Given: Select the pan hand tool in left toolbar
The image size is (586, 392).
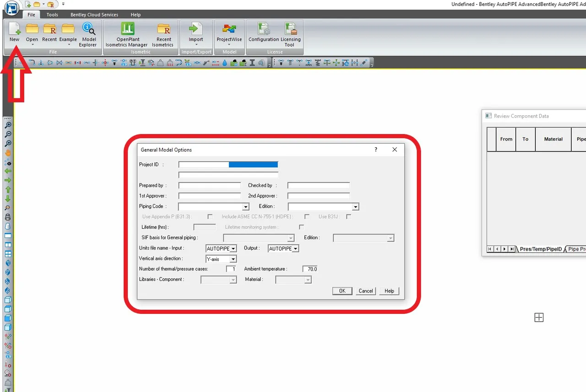Looking at the screenshot, I should 8,153.
